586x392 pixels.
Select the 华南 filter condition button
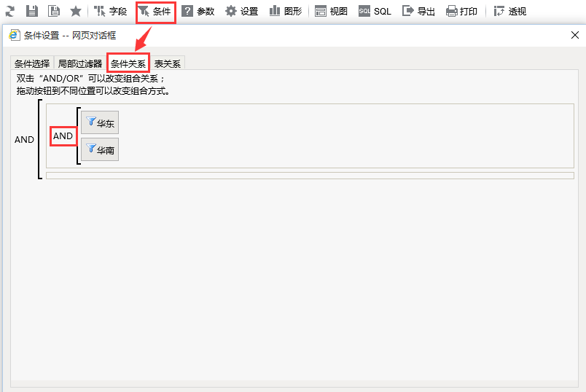click(x=100, y=149)
